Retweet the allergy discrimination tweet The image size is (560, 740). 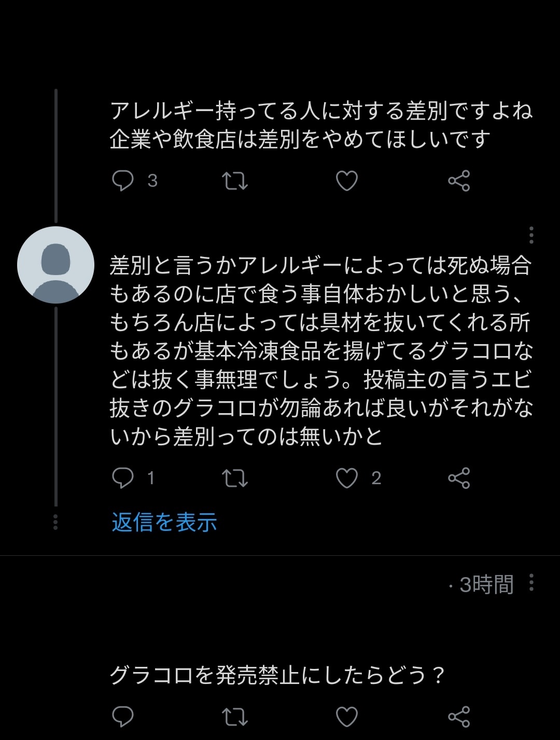pos(235,181)
